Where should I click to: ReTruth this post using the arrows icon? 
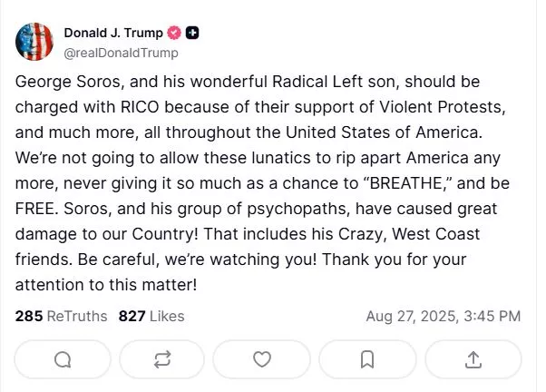pos(163,359)
